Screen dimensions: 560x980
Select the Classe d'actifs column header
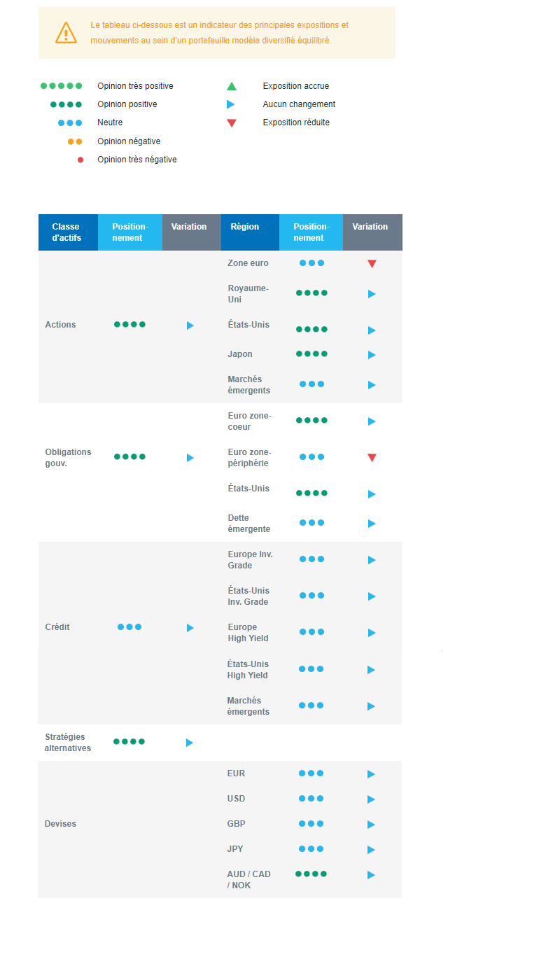tap(66, 232)
